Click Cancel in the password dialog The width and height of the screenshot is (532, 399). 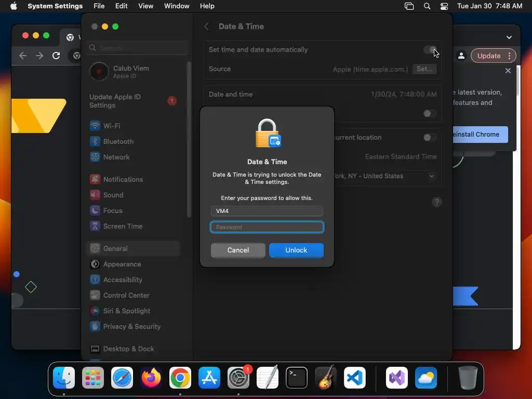(x=238, y=250)
